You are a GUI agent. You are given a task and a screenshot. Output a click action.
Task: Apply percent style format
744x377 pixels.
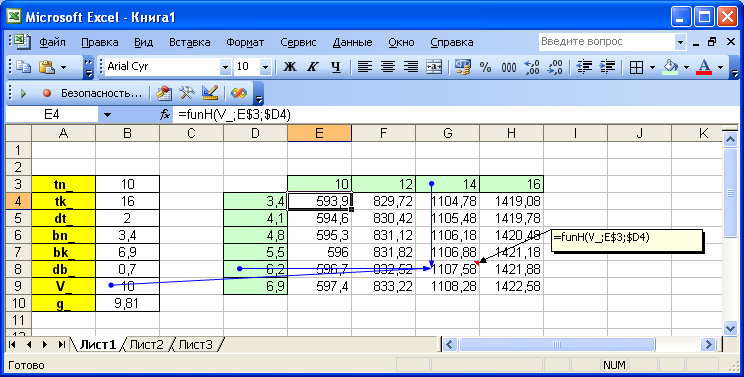tap(485, 67)
